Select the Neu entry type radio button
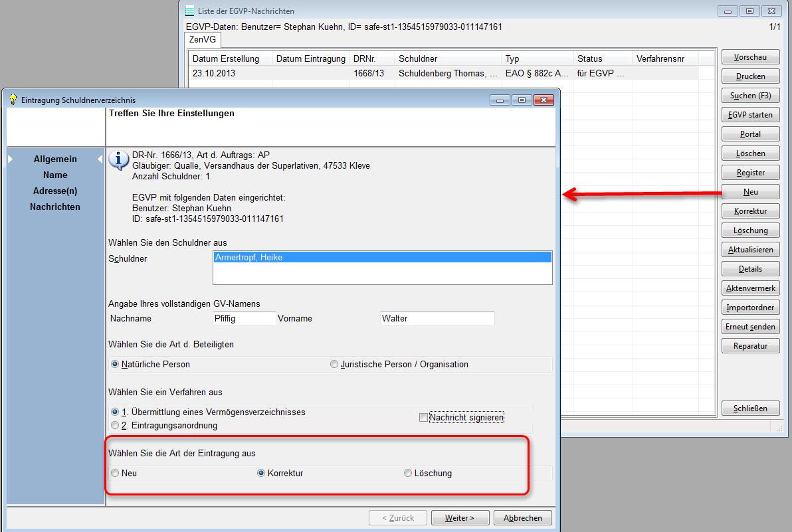Screen dimensions: 792x532 pyautogui.click(x=116, y=473)
